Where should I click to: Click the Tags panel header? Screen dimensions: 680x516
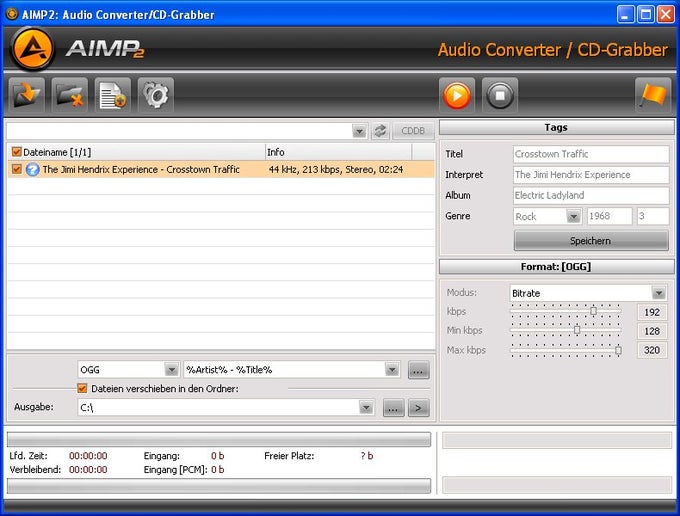[556, 127]
